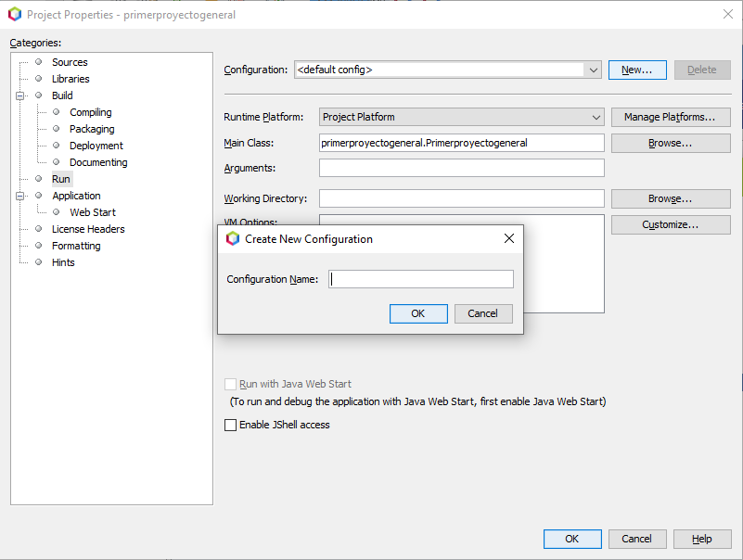Open the Runtime Platform dropdown

coord(596,118)
